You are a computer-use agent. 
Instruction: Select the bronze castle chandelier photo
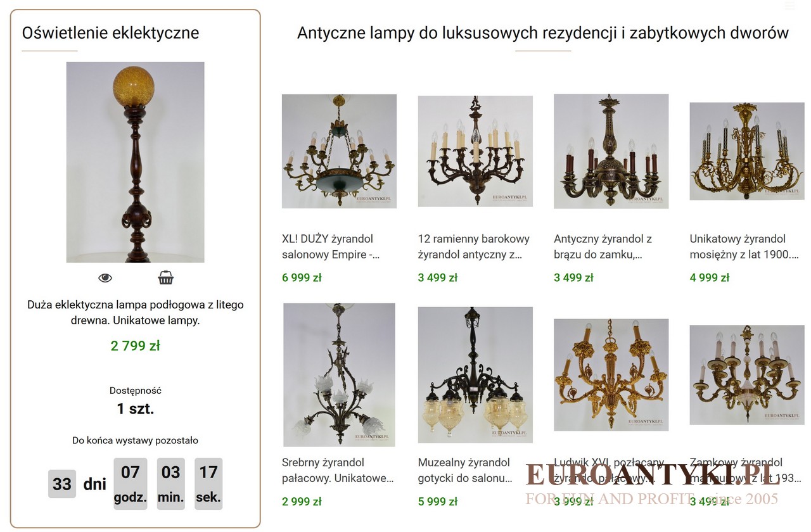[611, 151]
